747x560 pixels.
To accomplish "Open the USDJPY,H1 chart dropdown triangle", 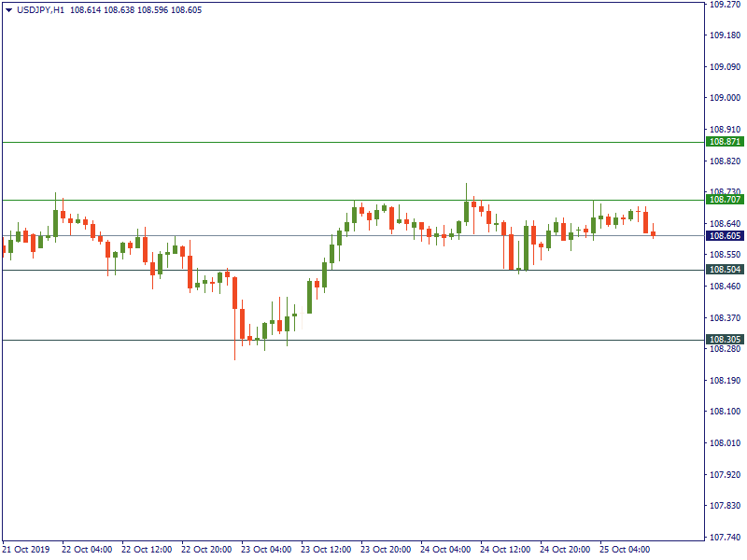I will point(8,10).
